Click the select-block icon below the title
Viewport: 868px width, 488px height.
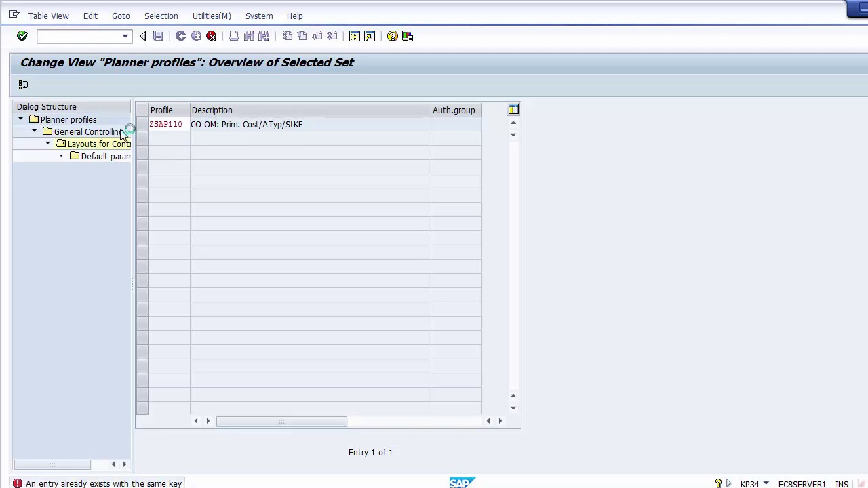click(23, 85)
